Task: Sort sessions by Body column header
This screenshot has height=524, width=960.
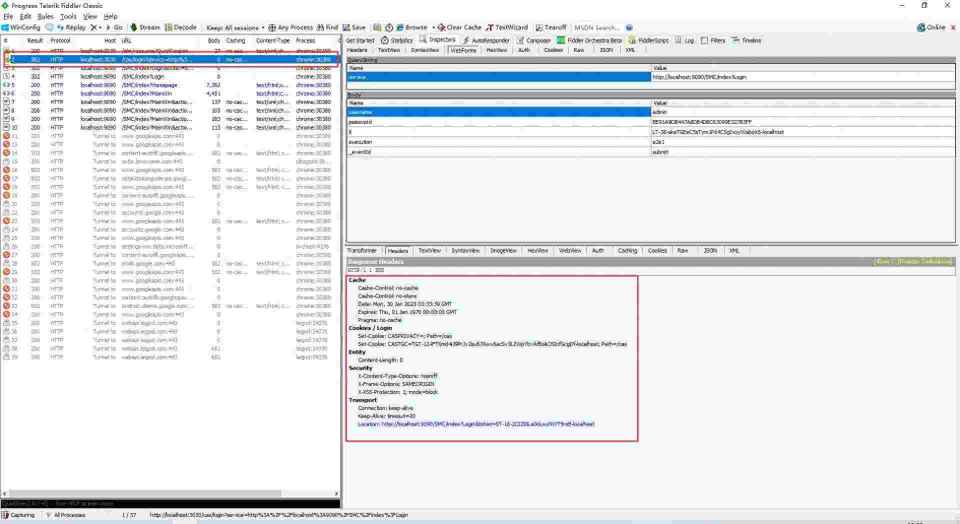Action: point(213,40)
